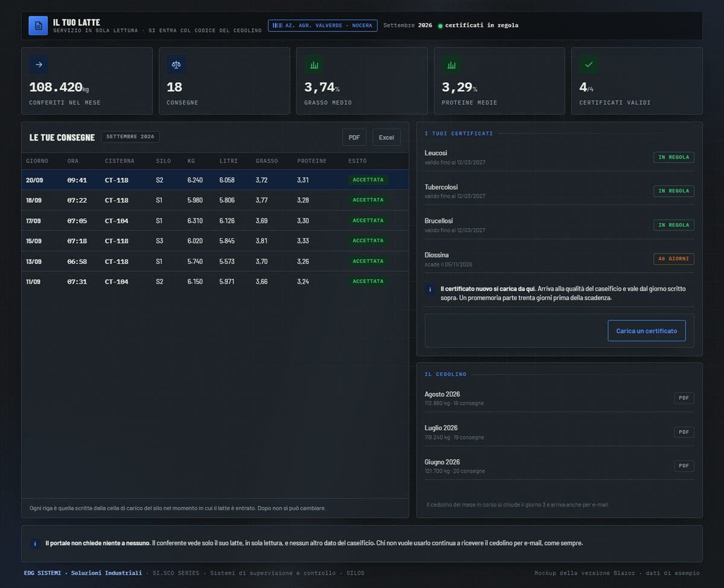Click the Leucosi certificate name
Image resolution: width=724 pixels, height=588 pixels.
(436, 153)
